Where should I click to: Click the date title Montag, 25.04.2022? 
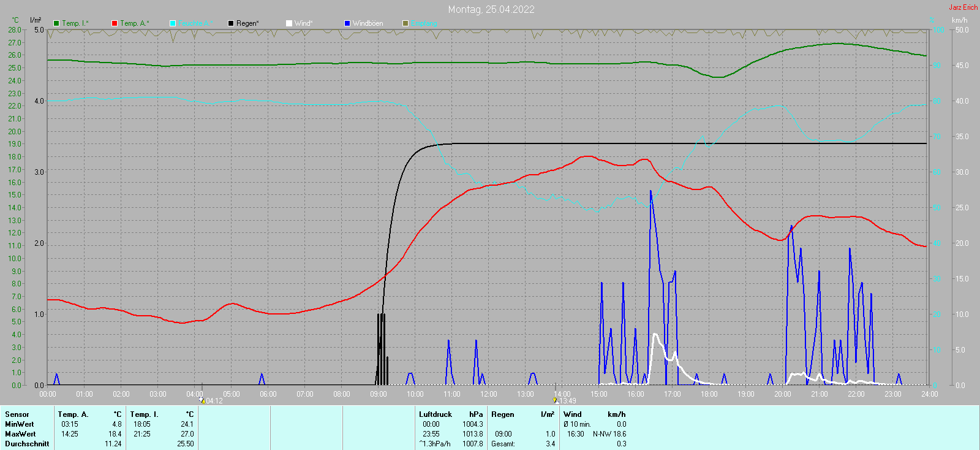tap(491, 9)
